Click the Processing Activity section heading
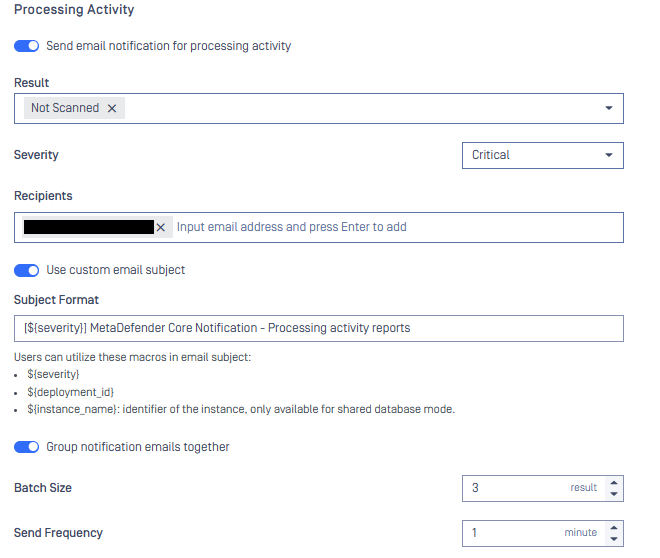The height and width of the screenshot is (558, 660). (x=74, y=10)
